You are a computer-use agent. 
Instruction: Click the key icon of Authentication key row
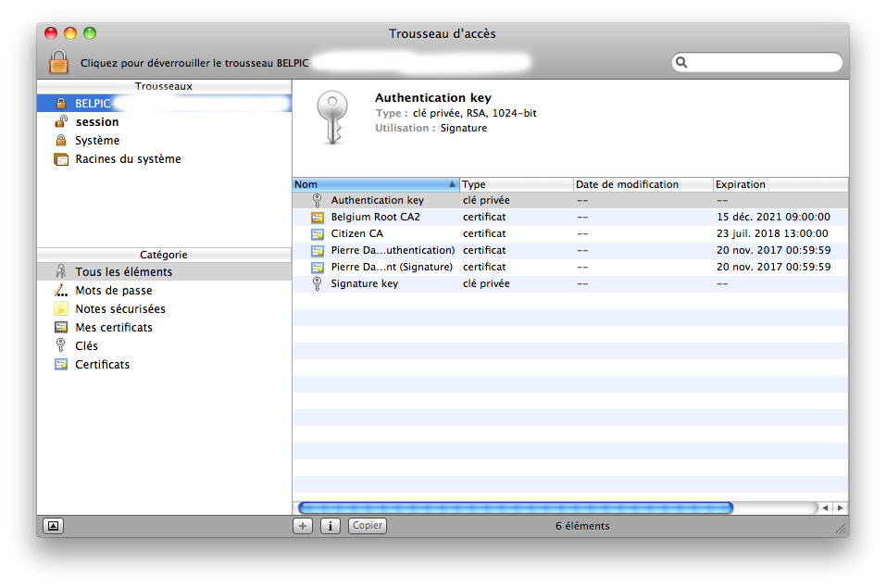[317, 200]
